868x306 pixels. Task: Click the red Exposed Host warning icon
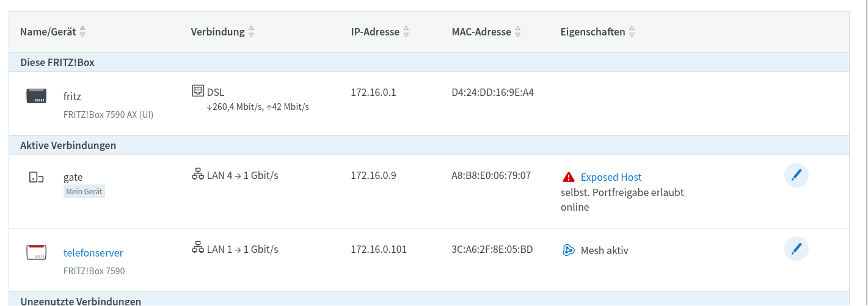click(x=569, y=177)
